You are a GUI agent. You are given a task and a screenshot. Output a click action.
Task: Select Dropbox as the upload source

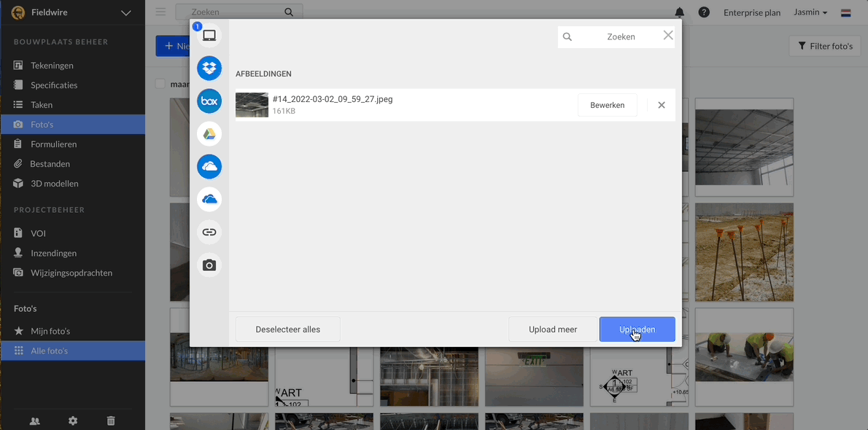(x=209, y=68)
